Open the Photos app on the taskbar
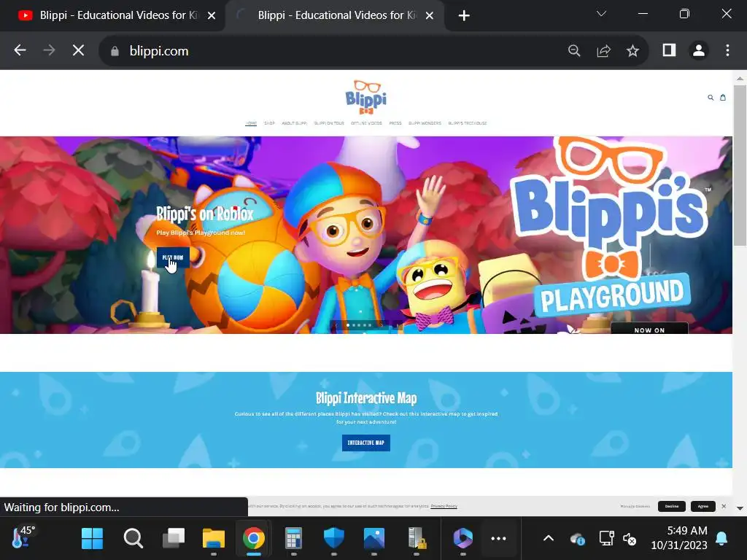 (x=374, y=539)
